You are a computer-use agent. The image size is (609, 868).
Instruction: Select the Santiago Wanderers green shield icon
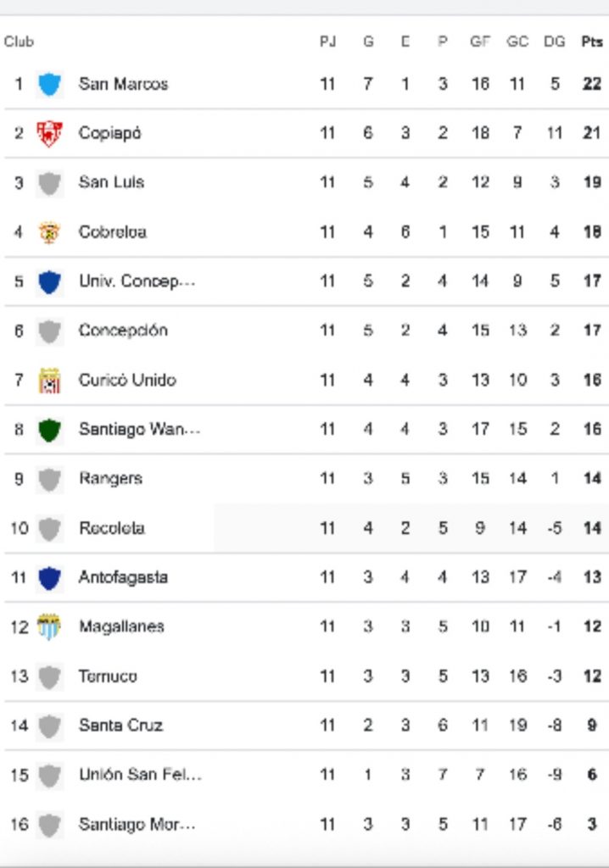pos(49,430)
